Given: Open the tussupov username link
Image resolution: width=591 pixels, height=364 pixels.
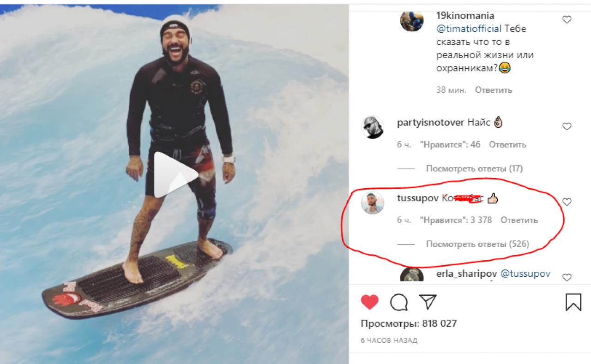Looking at the screenshot, I should click(x=418, y=198).
